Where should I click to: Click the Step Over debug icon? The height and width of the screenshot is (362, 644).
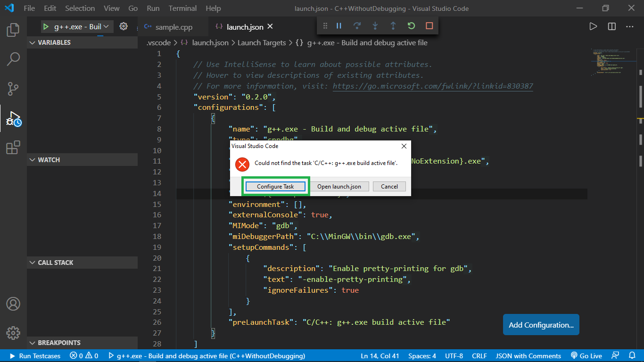point(357,26)
